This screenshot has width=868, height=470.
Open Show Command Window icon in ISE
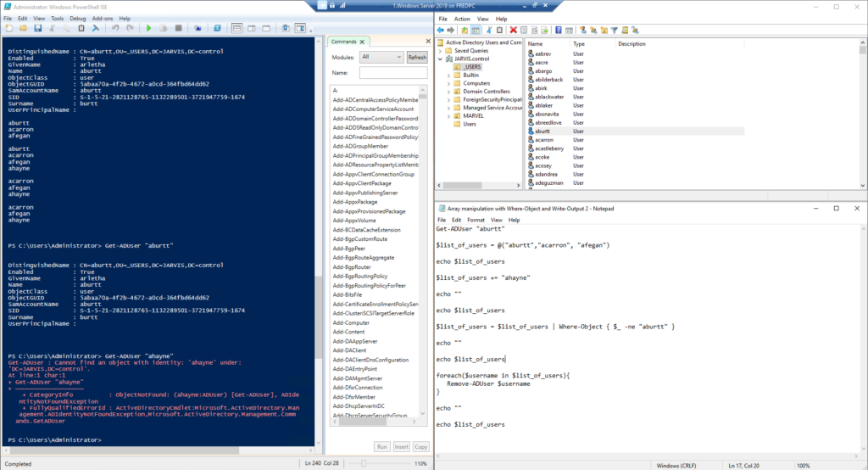[x=286, y=28]
